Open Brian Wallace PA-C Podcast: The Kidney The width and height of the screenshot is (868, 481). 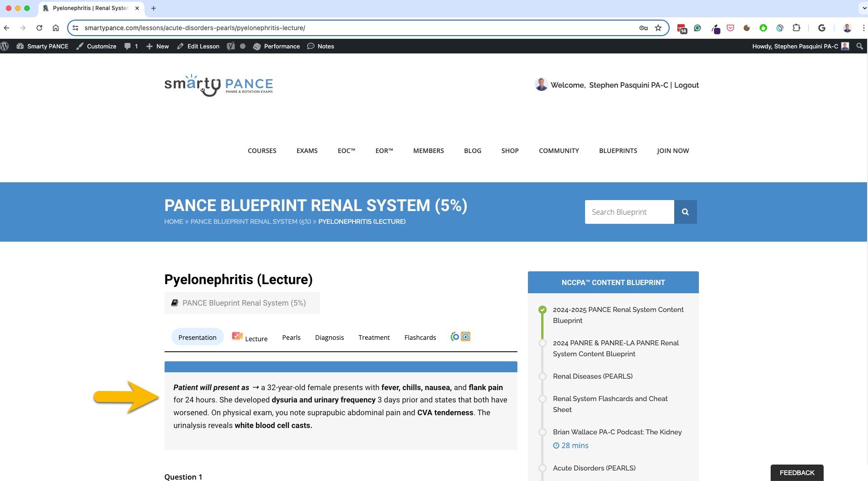tap(617, 432)
